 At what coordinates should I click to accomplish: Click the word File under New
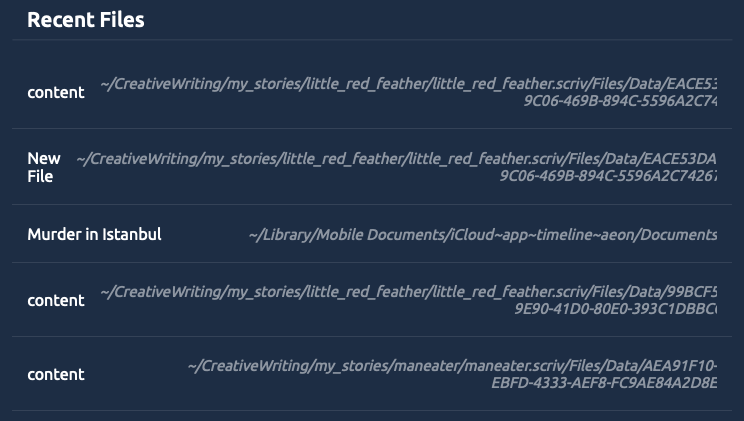pyautogui.click(x=40, y=177)
